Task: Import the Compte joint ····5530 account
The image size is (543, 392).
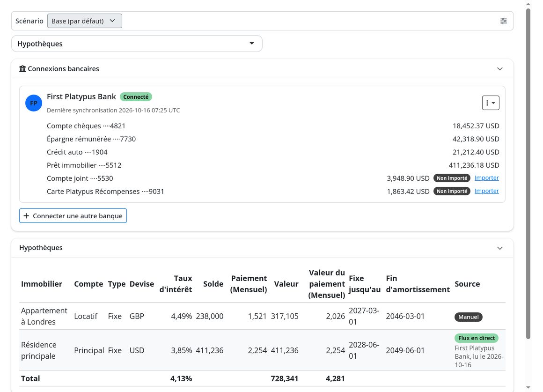Action: [x=486, y=178]
